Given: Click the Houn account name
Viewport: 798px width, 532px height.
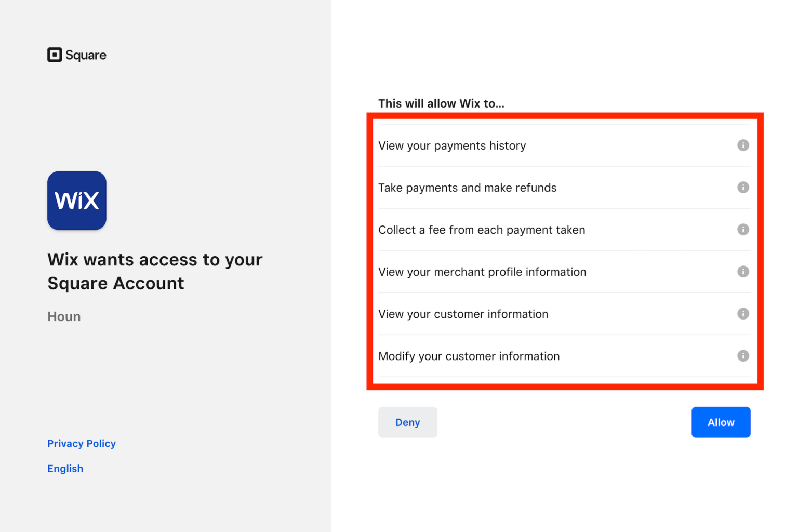Looking at the screenshot, I should click(64, 317).
